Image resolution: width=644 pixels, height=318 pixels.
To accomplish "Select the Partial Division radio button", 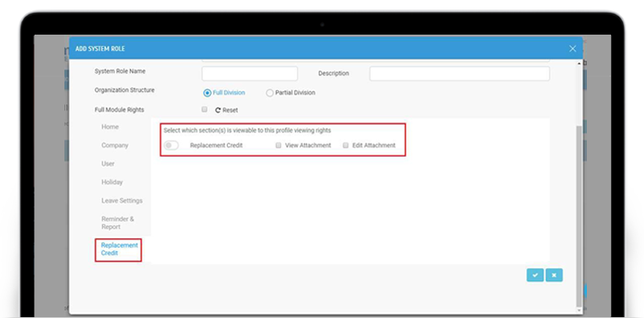I will 270,93.
